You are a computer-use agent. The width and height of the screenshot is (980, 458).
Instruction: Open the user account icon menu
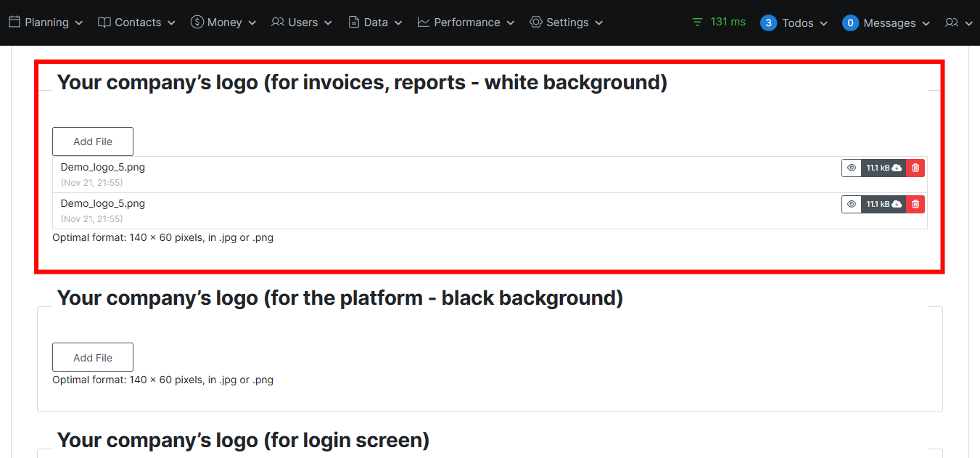tap(958, 23)
